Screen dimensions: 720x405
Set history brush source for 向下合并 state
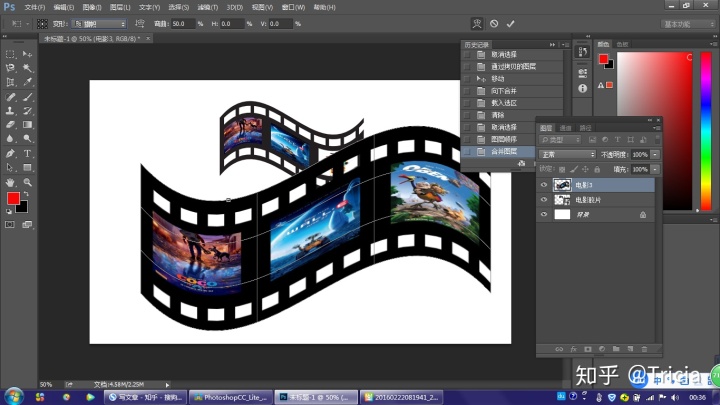coord(467,91)
